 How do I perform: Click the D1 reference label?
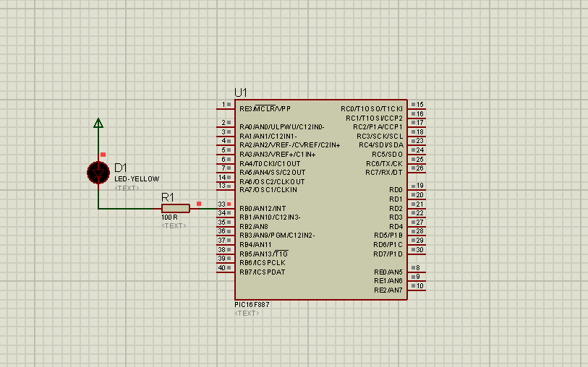point(121,168)
